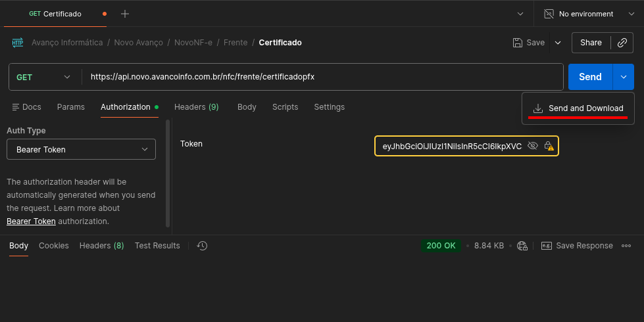Click the HTTP request type icon
644x322 pixels.
18,43
